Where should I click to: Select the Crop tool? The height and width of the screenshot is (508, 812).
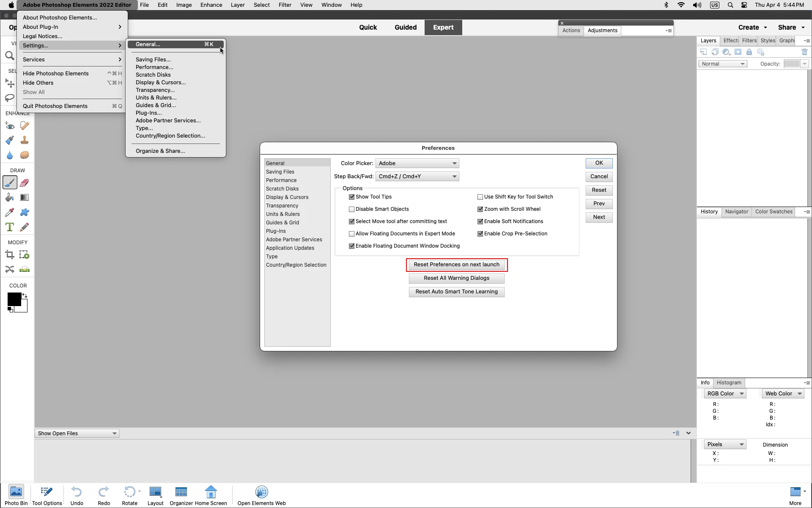pyautogui.click(x=9, y=255)
